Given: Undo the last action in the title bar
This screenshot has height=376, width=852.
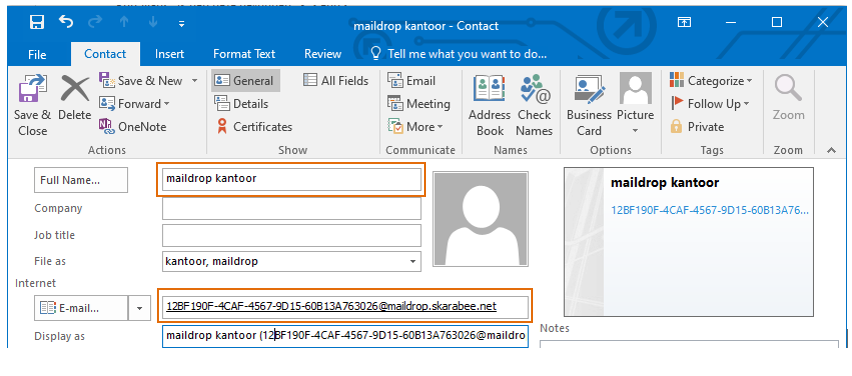Looking at the screenshot, I should (66, 22).
